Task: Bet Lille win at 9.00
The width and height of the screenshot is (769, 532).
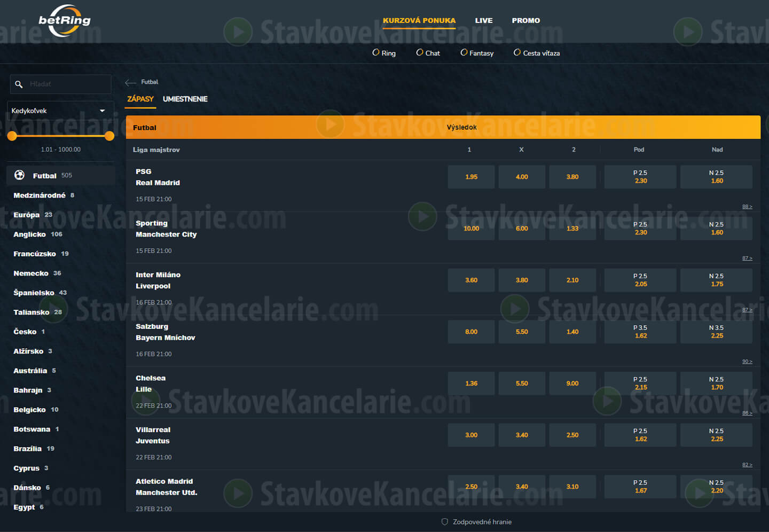Action: [572, 384]
